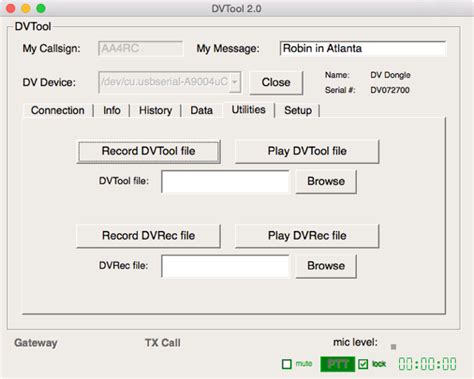Click serial number DV072700
Image resolution: width=474 pixels, height=379 pixels.
click(x=390, y=90)
